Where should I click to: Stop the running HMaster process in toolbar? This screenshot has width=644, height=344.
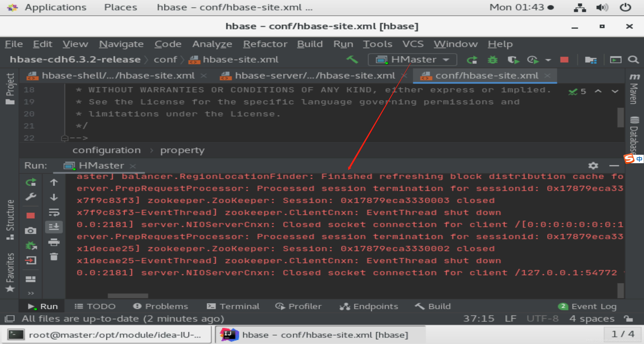coord(564,60)
